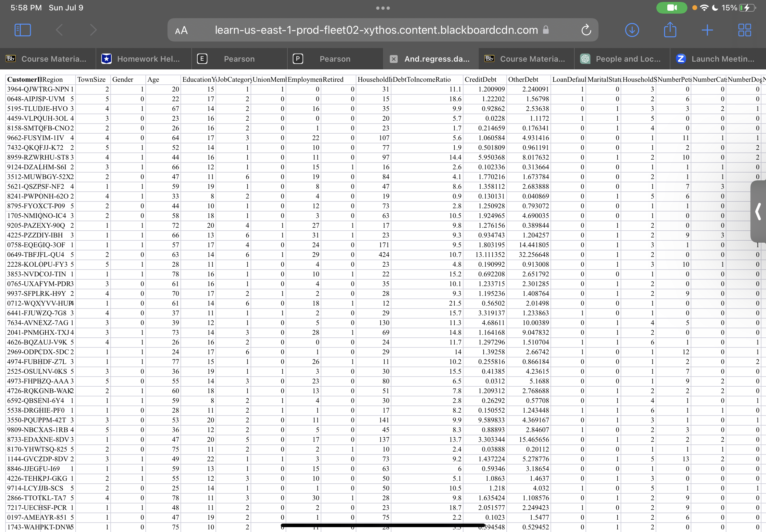Click the lock icon in the address bar
Image resolution: width=766 pixels, height=532 pixels.
point(546,30)
